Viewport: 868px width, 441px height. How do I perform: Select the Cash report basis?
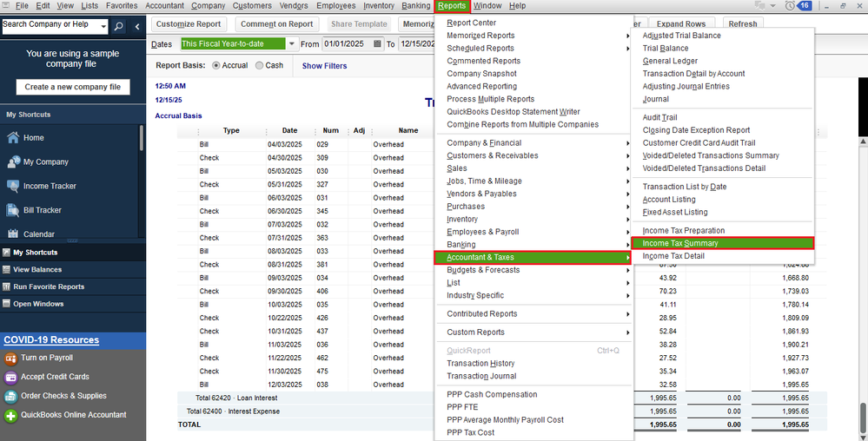pyautogui.click(x=259, y=65)
